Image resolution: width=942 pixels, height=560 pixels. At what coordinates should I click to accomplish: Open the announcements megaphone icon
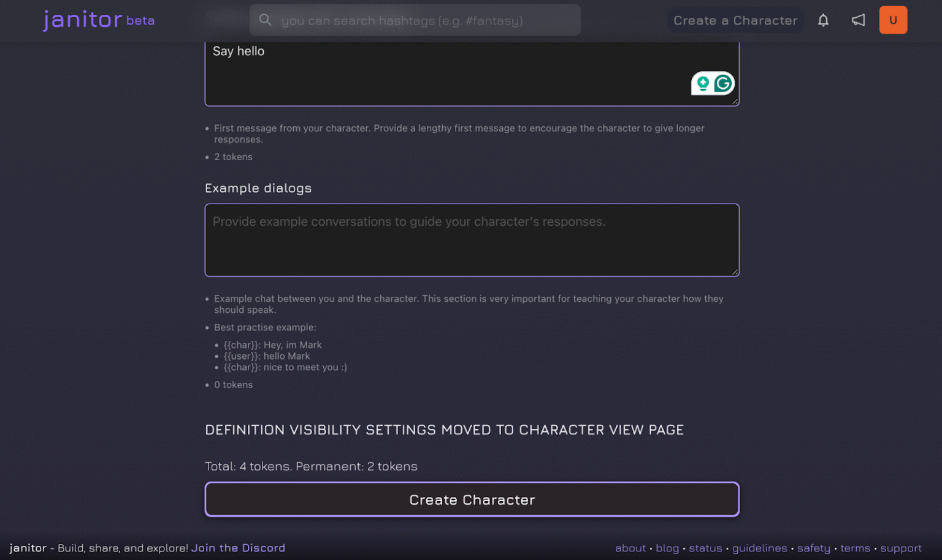858,20
